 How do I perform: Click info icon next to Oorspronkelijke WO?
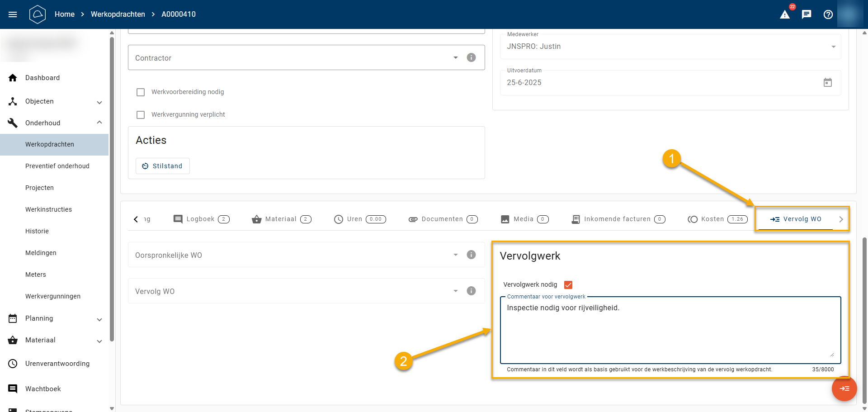pyautogui.click(x=471, y=255)
